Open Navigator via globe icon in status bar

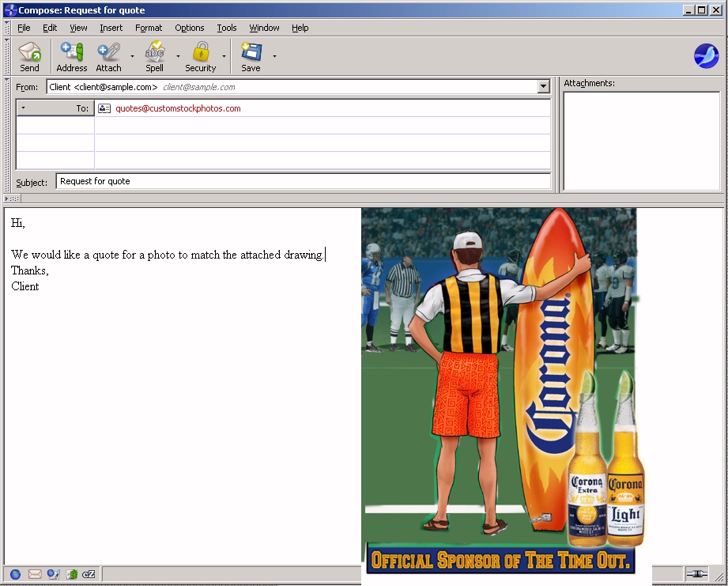click(15, 574)
